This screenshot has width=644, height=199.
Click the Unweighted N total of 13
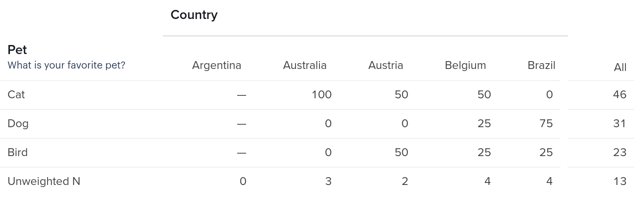point(620,181)
